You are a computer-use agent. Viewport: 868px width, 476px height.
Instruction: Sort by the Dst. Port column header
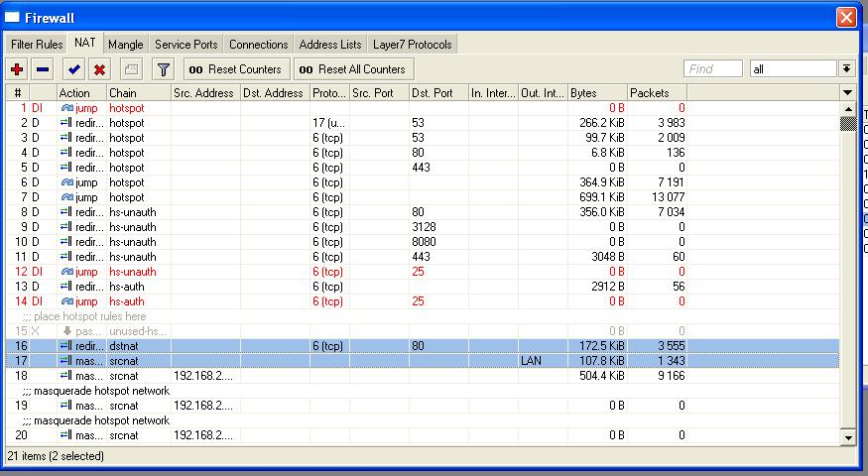click(439, 92)
